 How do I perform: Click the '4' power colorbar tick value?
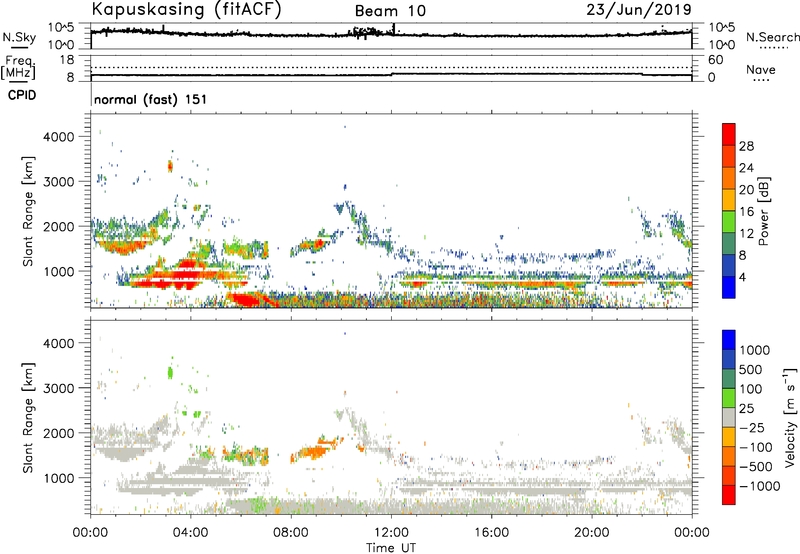742,278
